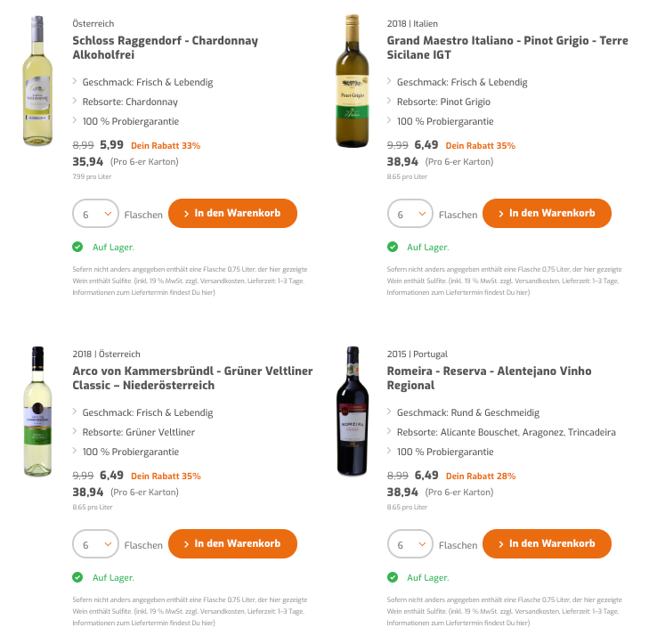Open quantity dropdown for Schloss Raggendorf Chardonnay
Screen dimensions: 657x644
tap(94, 215)
